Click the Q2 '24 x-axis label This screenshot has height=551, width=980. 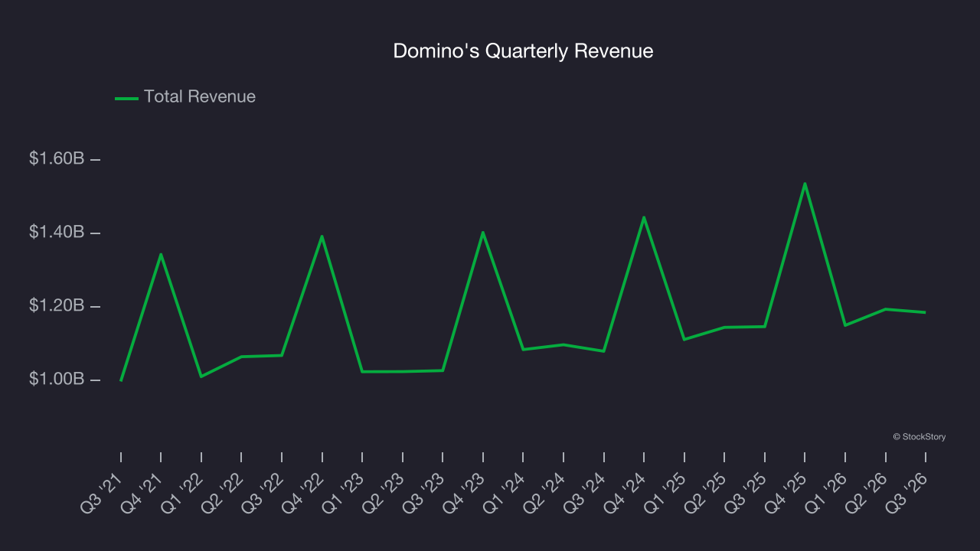click(546, 492)
